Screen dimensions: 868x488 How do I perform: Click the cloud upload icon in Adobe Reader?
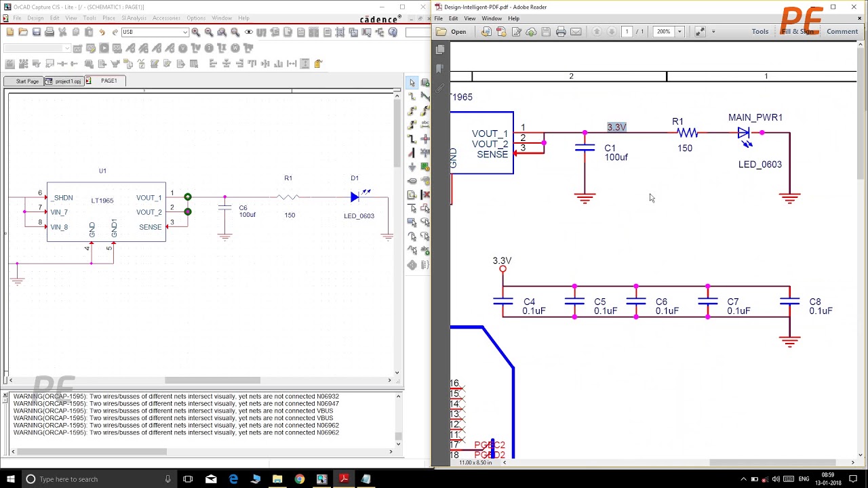coord(531,31)
